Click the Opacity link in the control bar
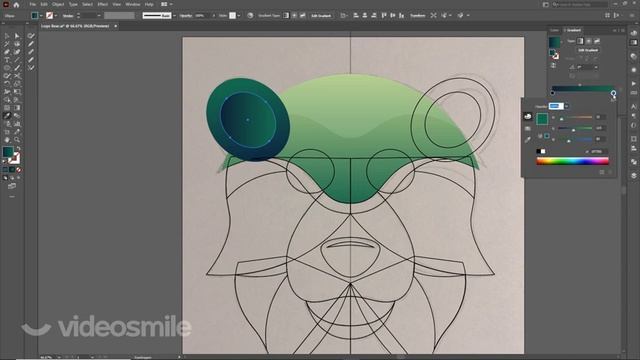Screen dimensions: 640x360 click(186, 16)
